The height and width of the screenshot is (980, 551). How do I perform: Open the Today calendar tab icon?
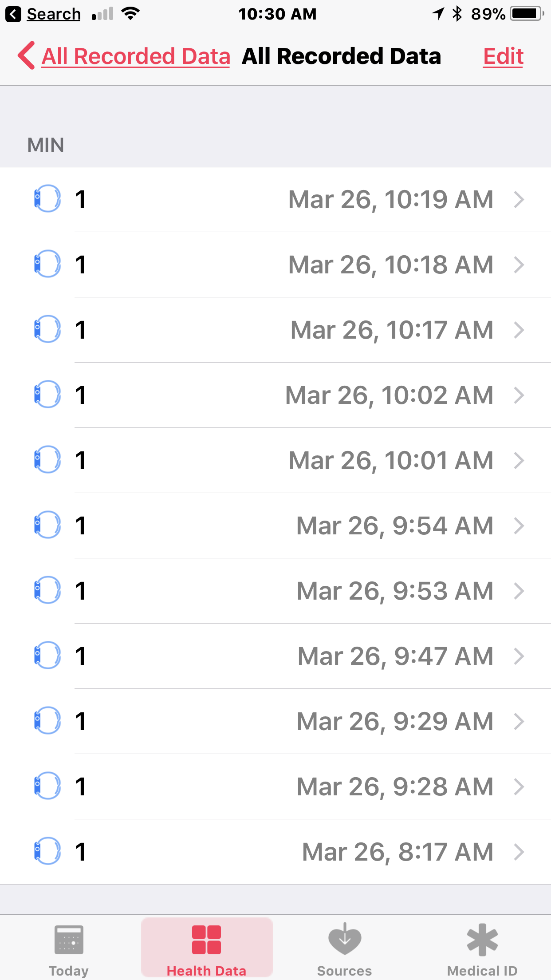[69, 940]
